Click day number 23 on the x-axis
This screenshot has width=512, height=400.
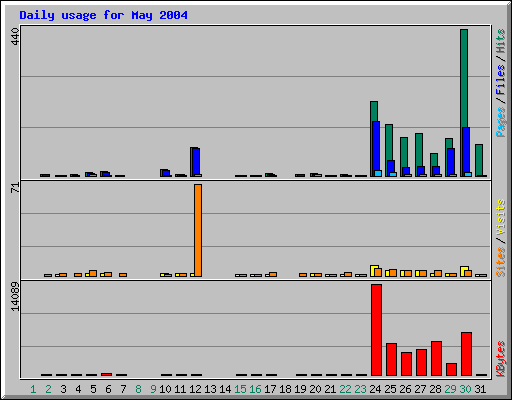(360, 389)
